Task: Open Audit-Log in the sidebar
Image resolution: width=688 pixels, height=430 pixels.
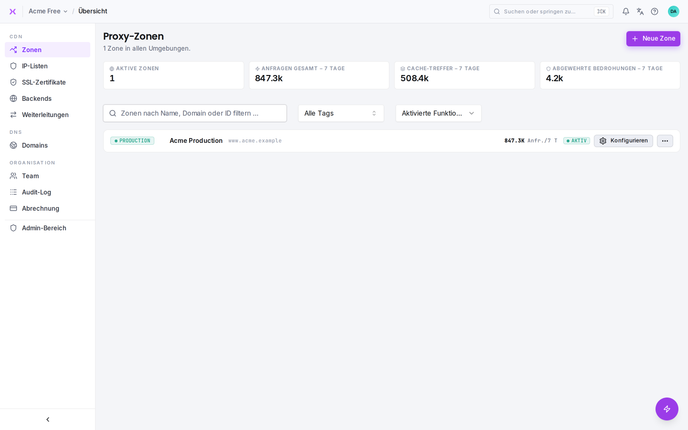Action: tap(47, 192)
